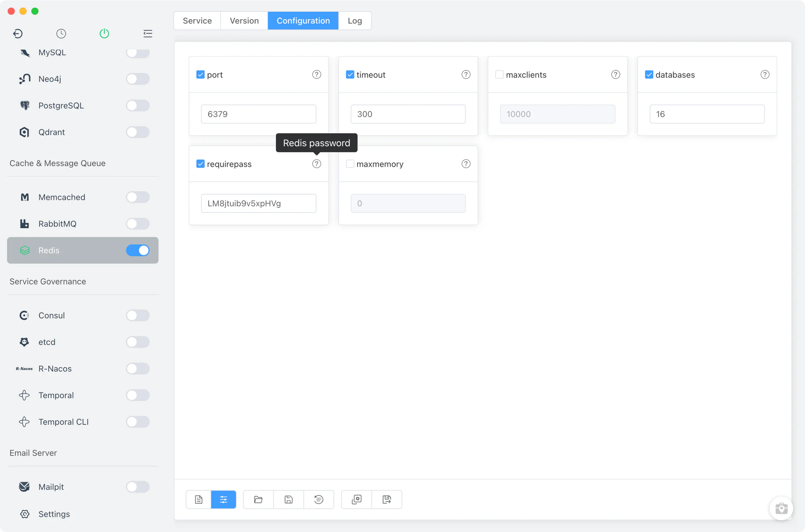Click the requirepass help question icon
Screen dimensions: 805x532
(x=316, y=164)
